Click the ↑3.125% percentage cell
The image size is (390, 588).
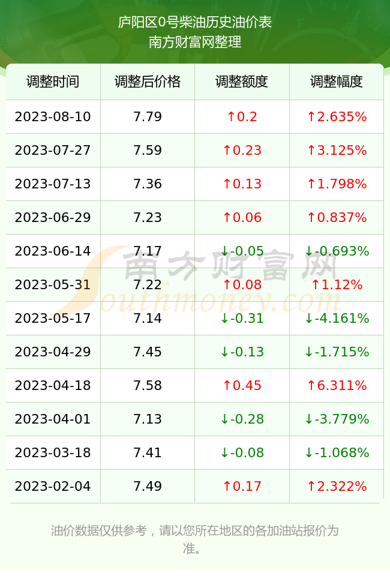click(337, 151)
